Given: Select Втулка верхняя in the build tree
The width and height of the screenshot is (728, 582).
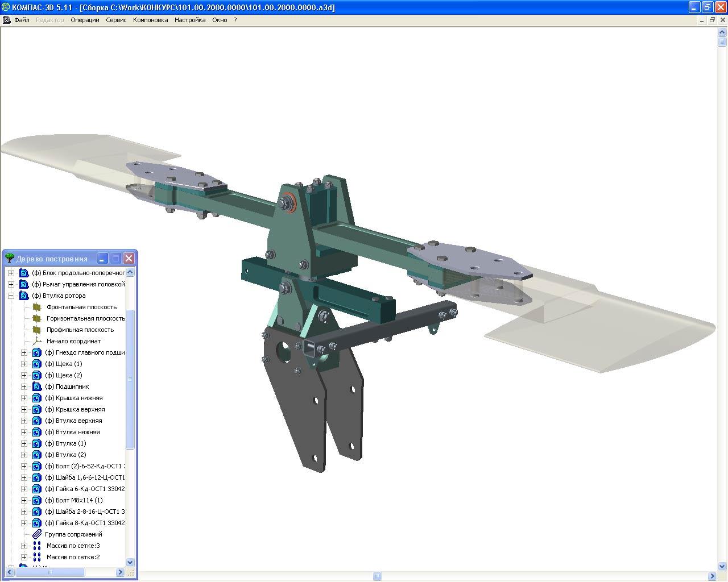Looking at the screenshot, I should [78, 421].
